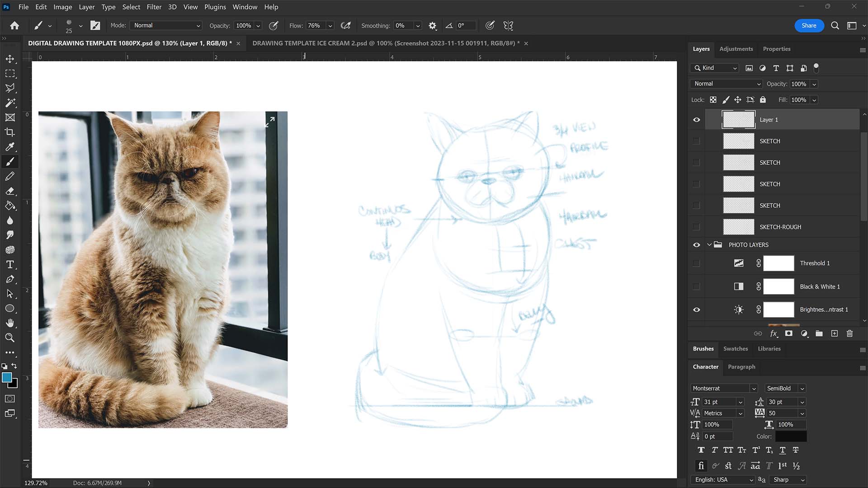
Task: Select the Move tool
Action: click(x=9, y=59)
